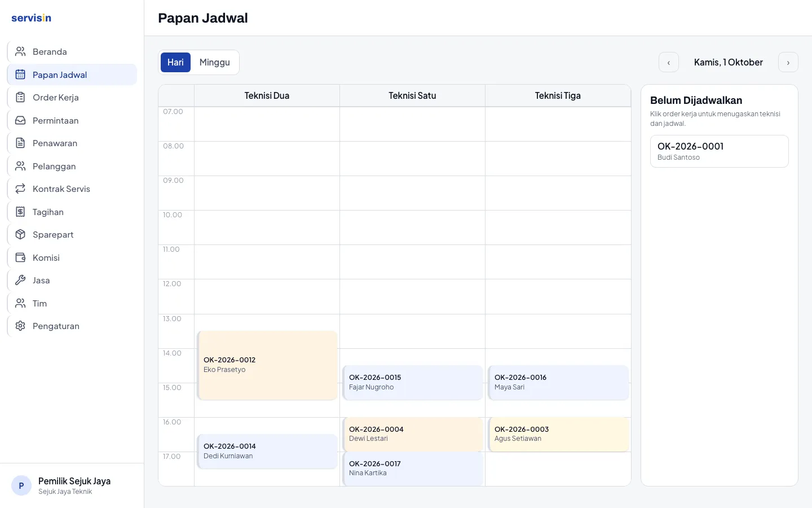Switch to Minggu view
The height and width of the screenshot is (508, 812).
[x=215, y=62]
